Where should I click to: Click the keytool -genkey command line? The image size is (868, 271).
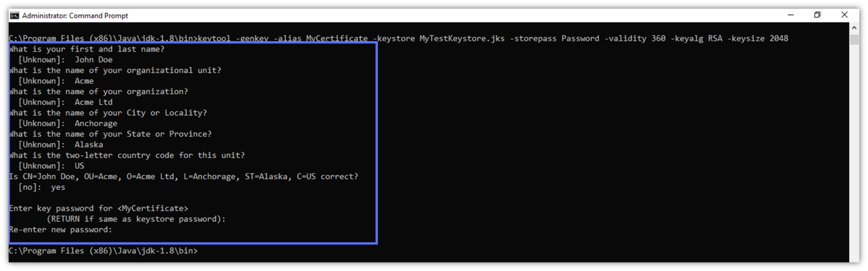point(399,38)
